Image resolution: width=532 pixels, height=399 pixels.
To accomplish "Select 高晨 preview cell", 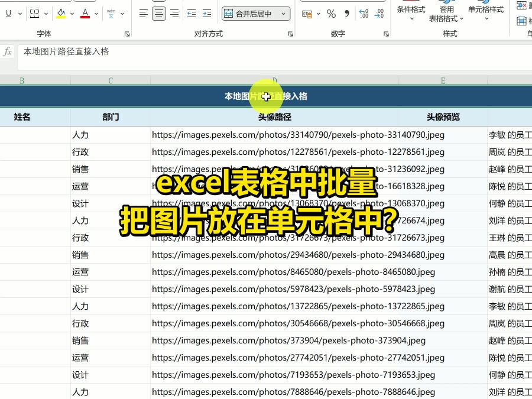I will point(510,255).
